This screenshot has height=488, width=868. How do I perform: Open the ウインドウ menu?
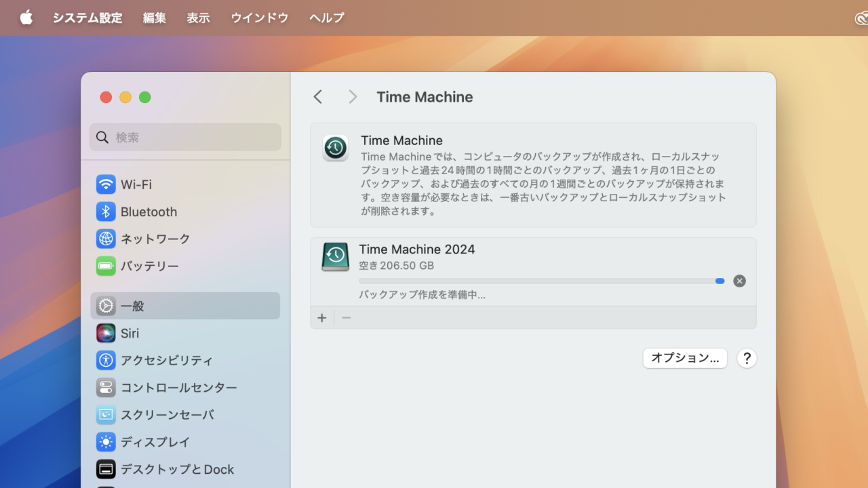pyautogui.click(x=260, y=18)
